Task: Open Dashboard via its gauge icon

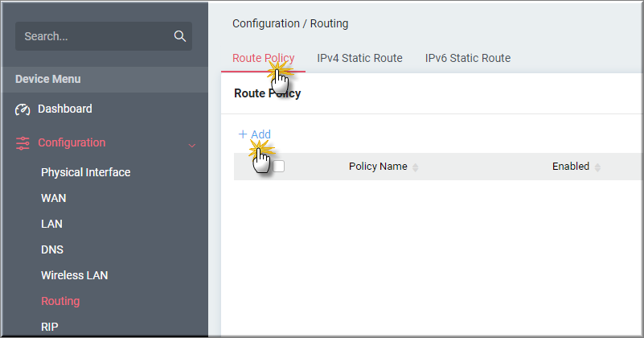Action: tap(23, 109)
